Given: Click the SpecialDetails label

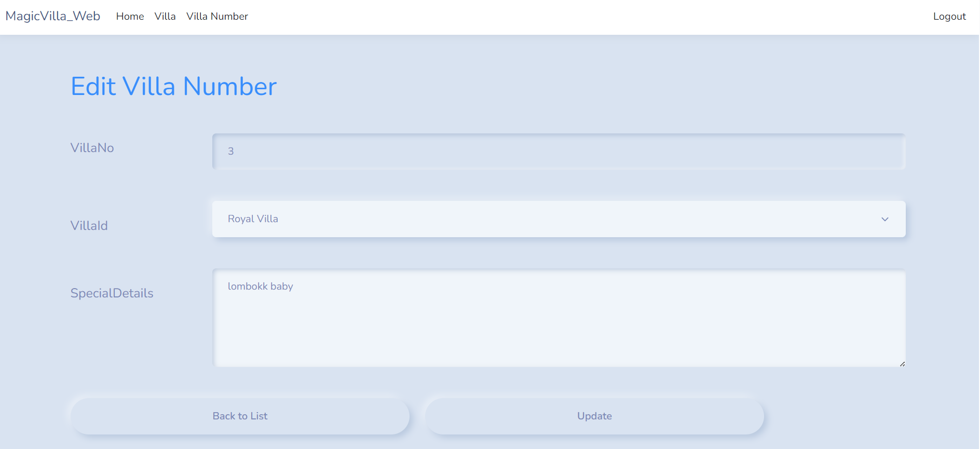Looking at the screenshot, I should click(112, 293).
